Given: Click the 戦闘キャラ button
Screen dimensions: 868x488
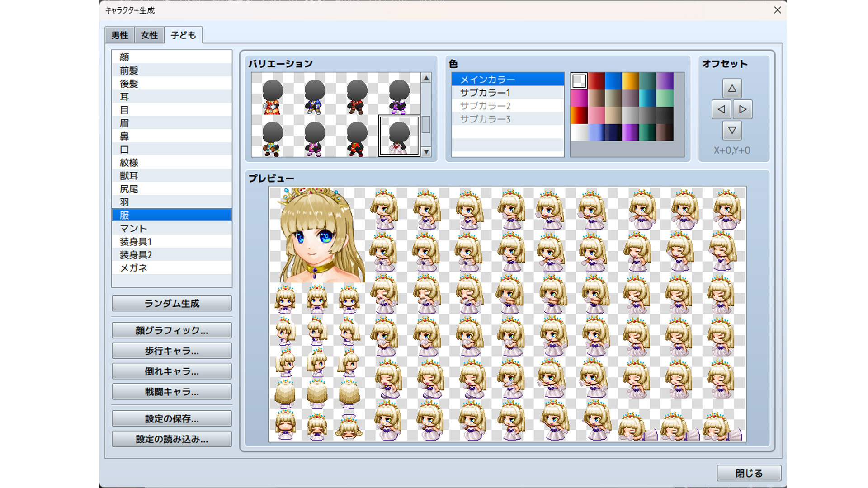Looking at the screenshot, I should coord(171,391).
